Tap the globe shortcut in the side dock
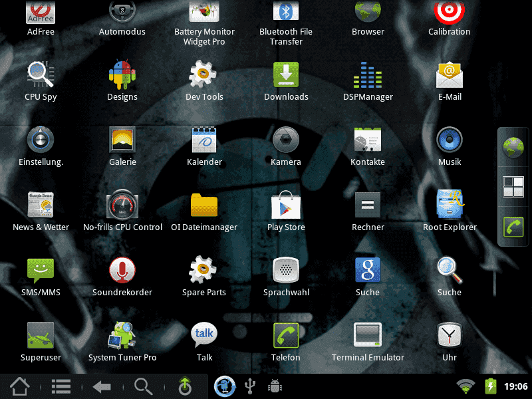The width and height of the screenshot is (532, 399). click(x=513, y=147)
